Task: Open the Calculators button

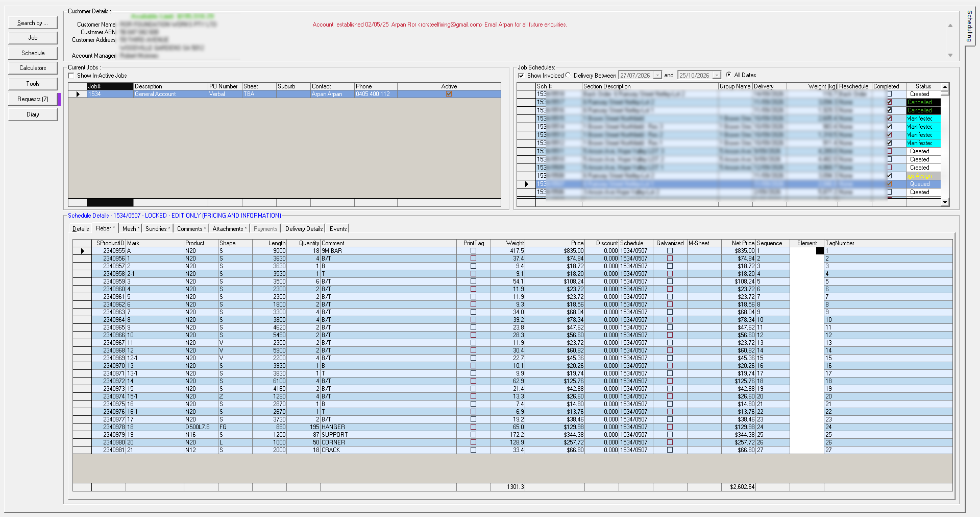Action: 33,68
